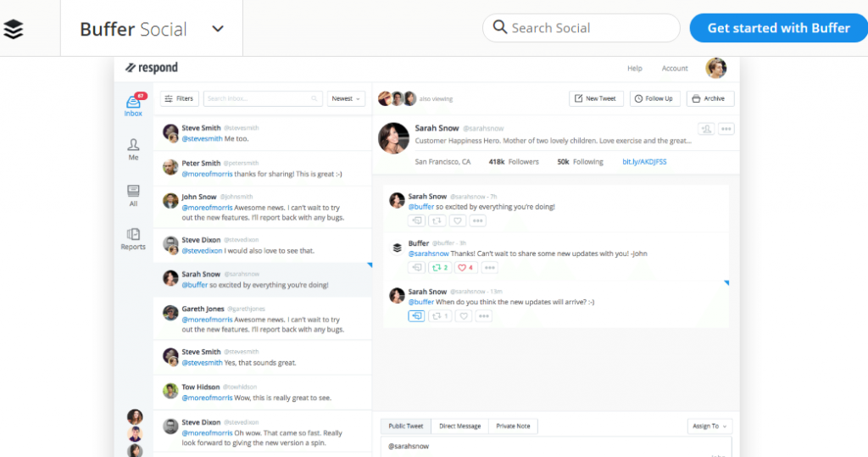Open John Snow 'Awesome news' message

(x=263, y=207)
